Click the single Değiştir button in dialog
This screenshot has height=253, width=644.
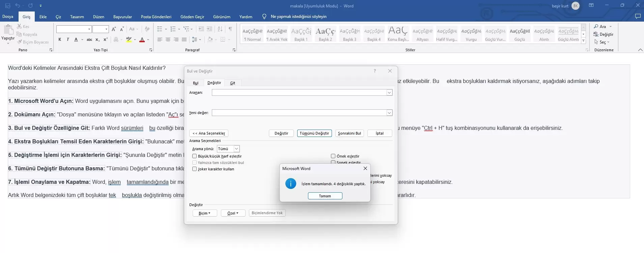pos(281,133)
